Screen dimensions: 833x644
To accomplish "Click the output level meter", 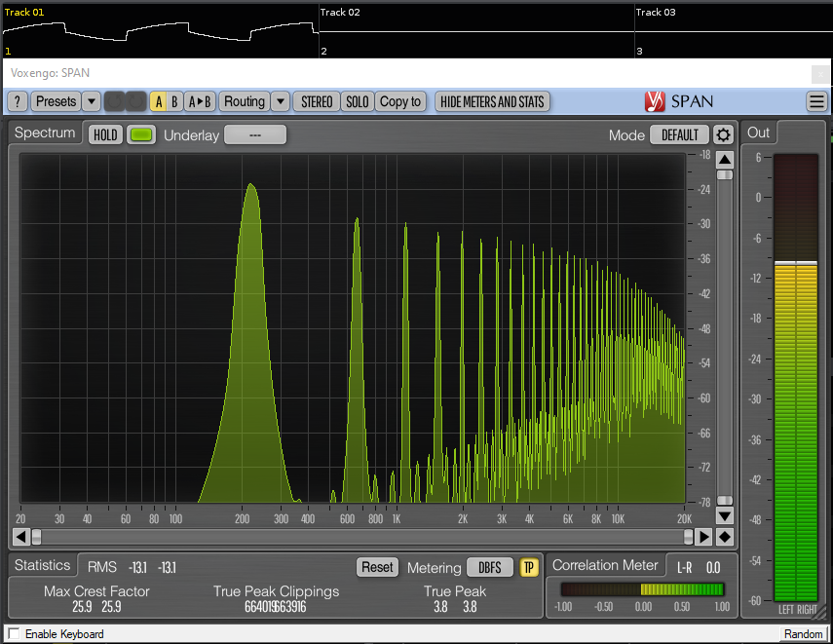I will pos(796,377).
